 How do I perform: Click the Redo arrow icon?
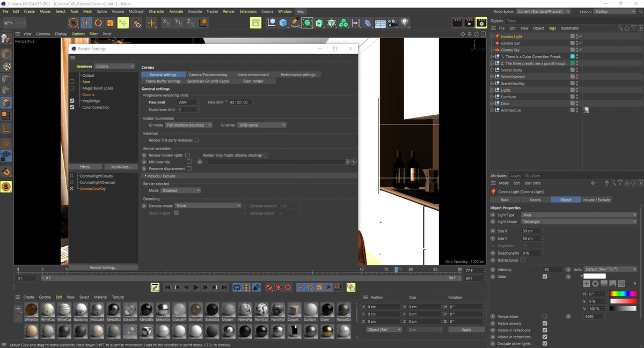[x=21, y=23]
